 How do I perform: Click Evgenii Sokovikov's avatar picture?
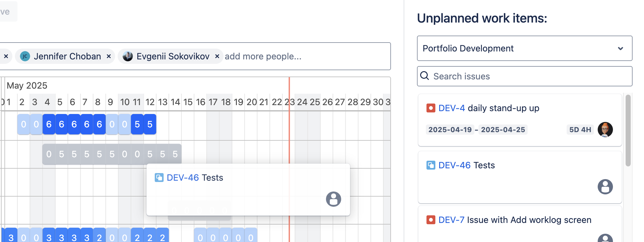[128, 56]
